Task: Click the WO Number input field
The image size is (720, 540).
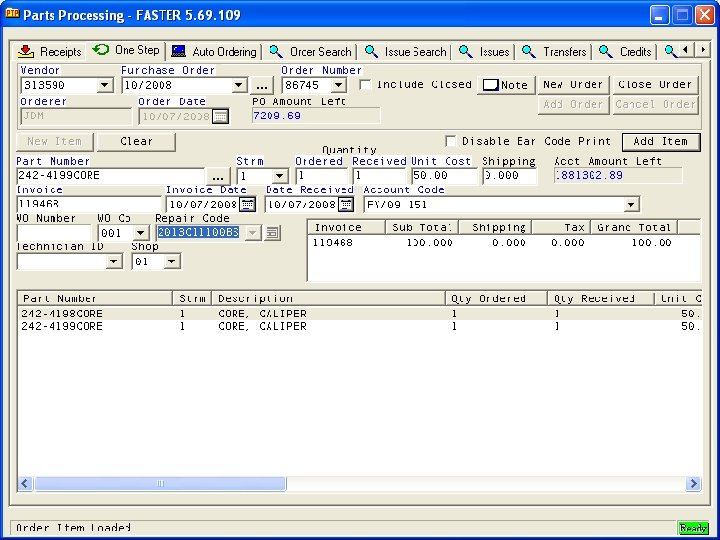Action: (x=54, y=233)
